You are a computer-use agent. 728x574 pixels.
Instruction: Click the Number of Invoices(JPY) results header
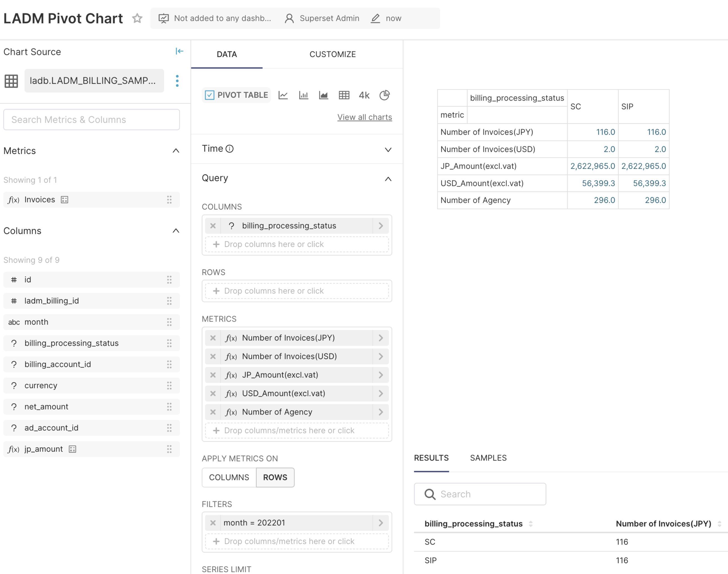pyautogui.click(x=663, y=524)
